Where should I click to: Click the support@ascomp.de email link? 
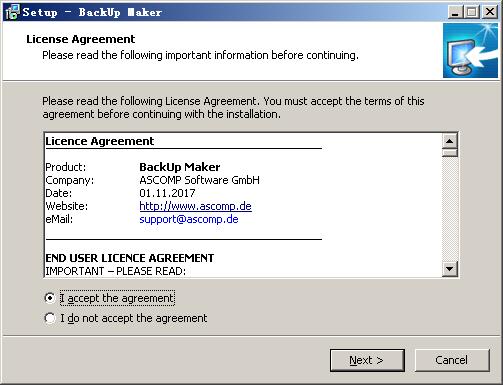click(189, 219)
